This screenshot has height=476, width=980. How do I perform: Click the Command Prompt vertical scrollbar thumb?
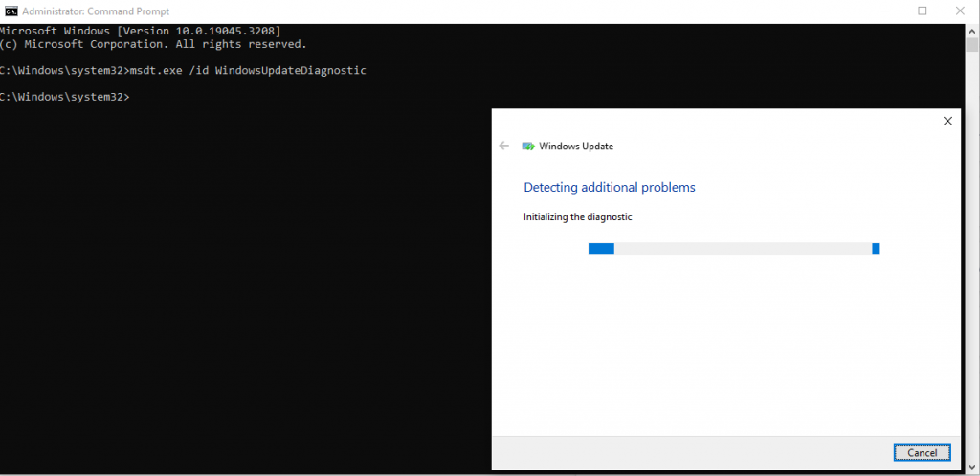coord(973,44)
